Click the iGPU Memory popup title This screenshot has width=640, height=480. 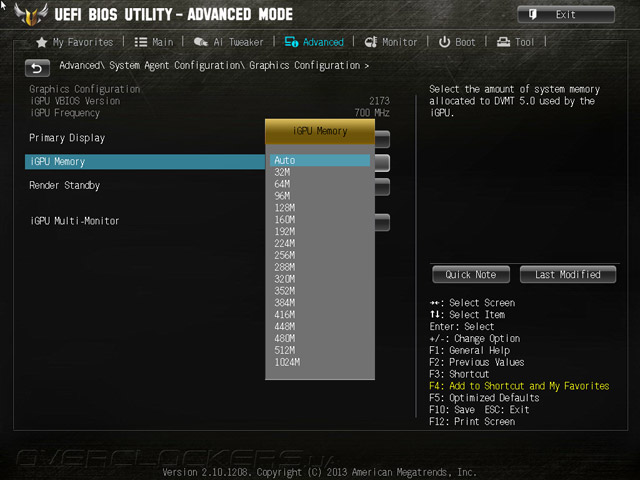(320, 131)
